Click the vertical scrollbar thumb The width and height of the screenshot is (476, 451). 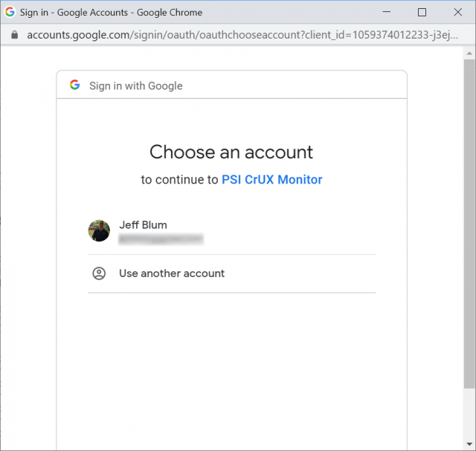469,224
